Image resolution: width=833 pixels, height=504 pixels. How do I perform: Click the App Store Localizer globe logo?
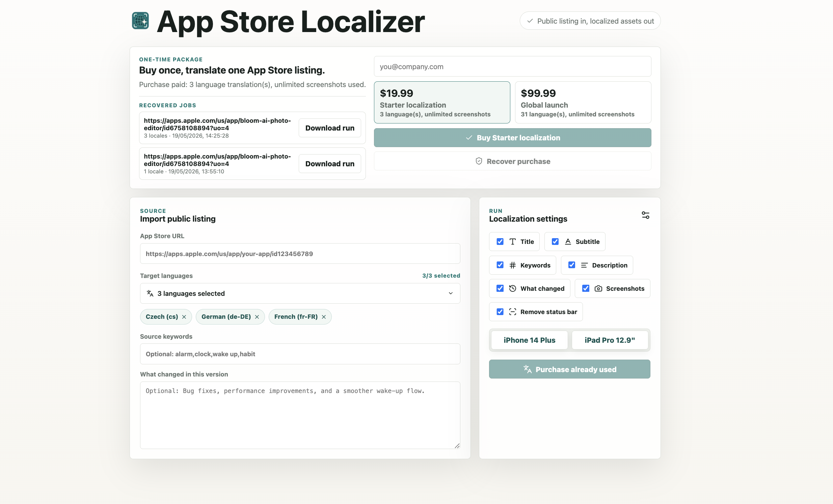[140, 21]
